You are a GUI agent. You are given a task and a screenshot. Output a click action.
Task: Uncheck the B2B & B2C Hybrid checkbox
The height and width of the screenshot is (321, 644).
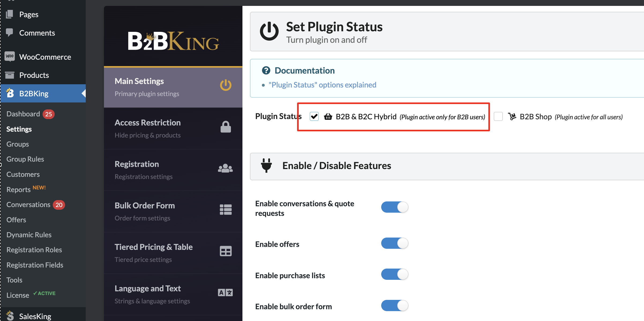[x=314, y=116]
